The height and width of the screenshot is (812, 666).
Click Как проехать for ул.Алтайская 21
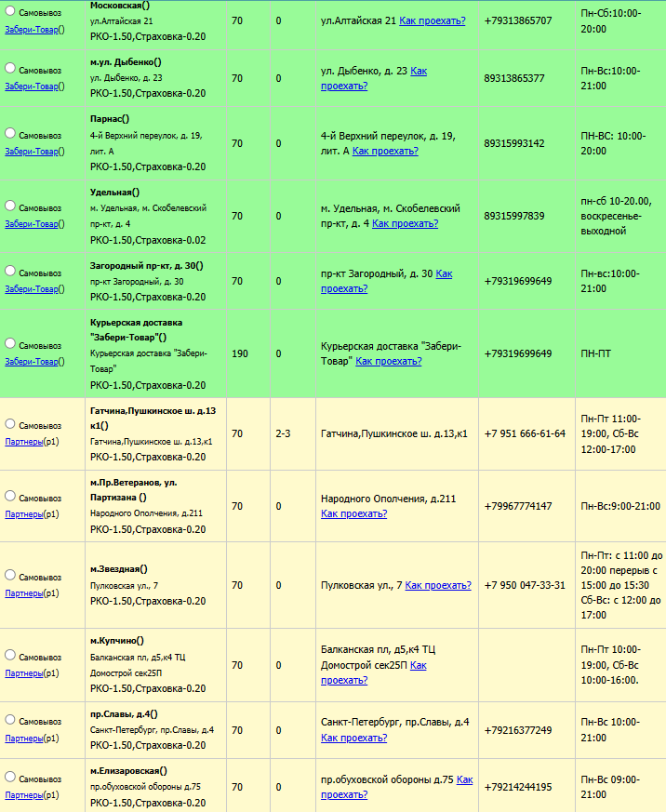[433, 20]
